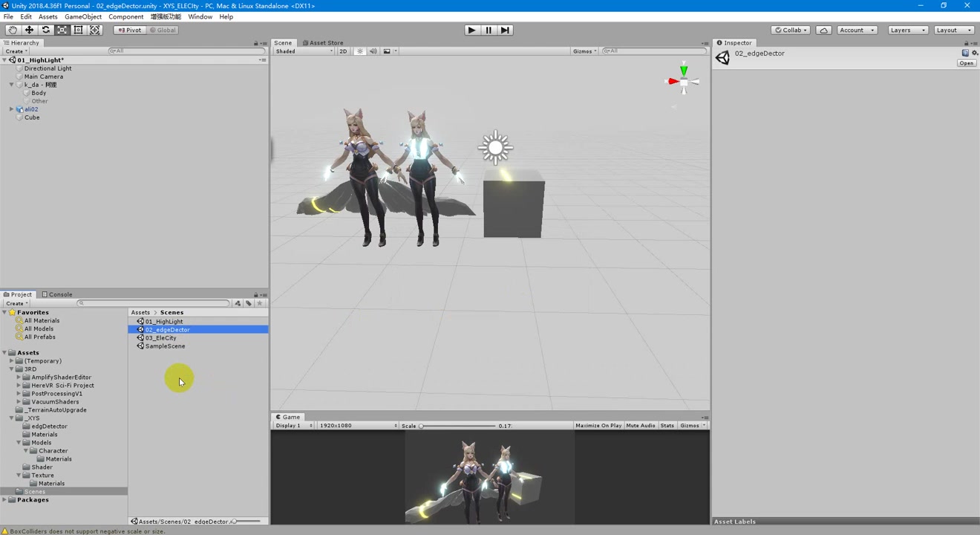Open the Layers dropdown
This screenshot has height=535, width=980.
(907, 30)
